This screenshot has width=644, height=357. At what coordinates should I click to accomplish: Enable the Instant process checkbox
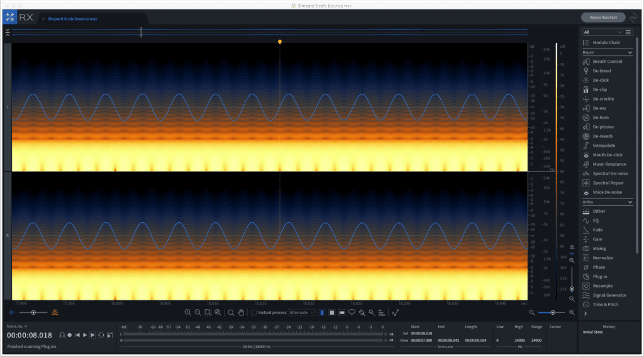click(254, 312)
